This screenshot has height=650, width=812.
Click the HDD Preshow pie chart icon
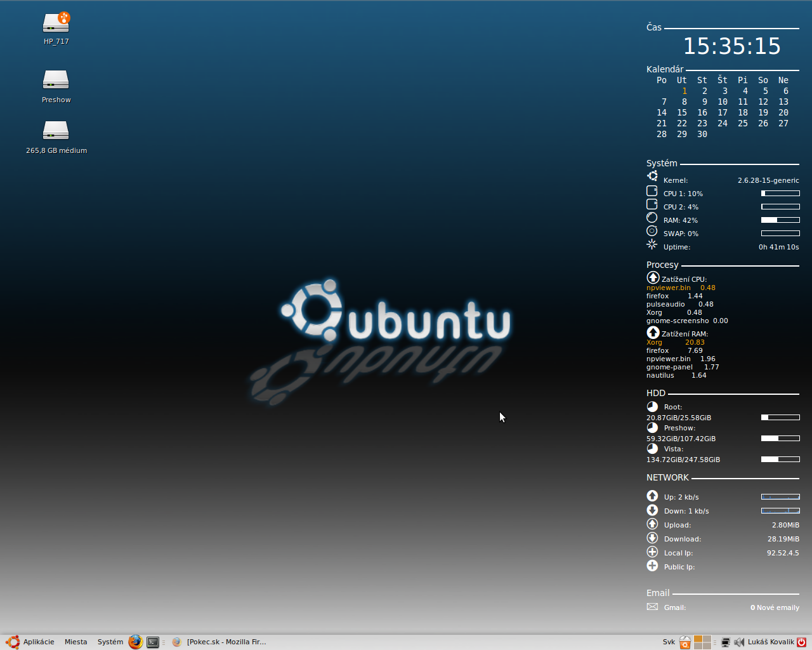click(x=652, y=427)
